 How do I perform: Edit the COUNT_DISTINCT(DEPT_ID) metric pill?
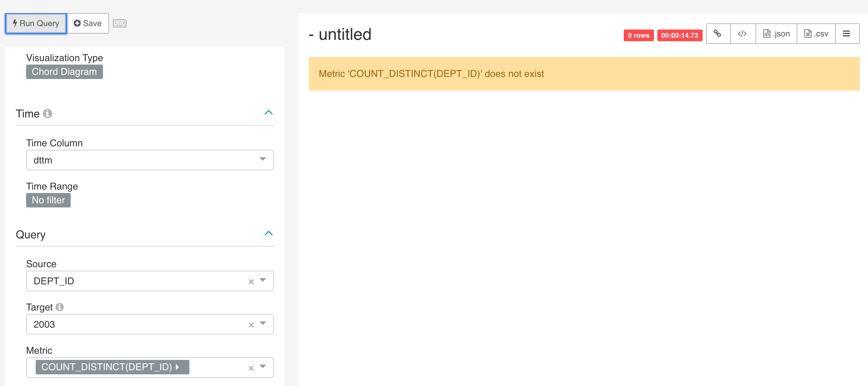click(112, 367)
